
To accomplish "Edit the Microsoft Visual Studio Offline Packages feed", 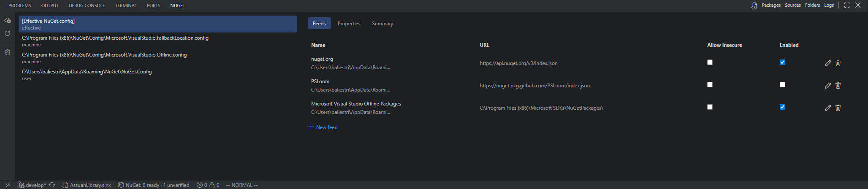I will point(828,108).
